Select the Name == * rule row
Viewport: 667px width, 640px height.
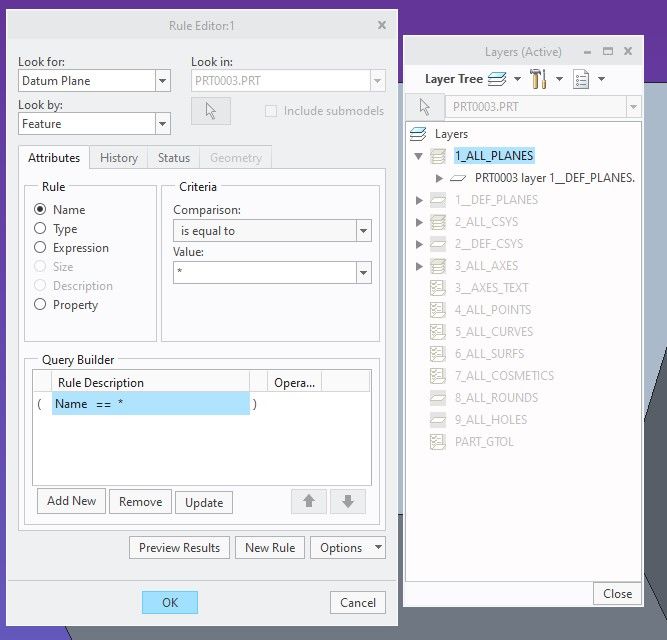[x=150, y=404]
